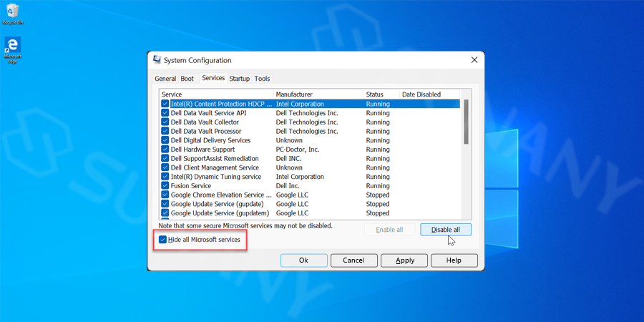This screenshot has height=322, width=644.
Task: Close the System Configuration dialog
Action: coord(474,60)
